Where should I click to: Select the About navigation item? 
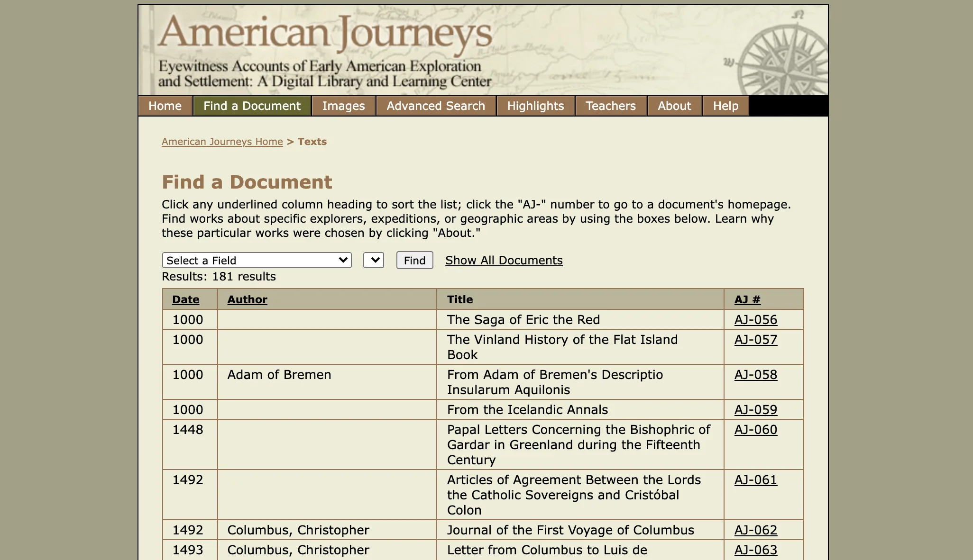[x=674, y=106]
